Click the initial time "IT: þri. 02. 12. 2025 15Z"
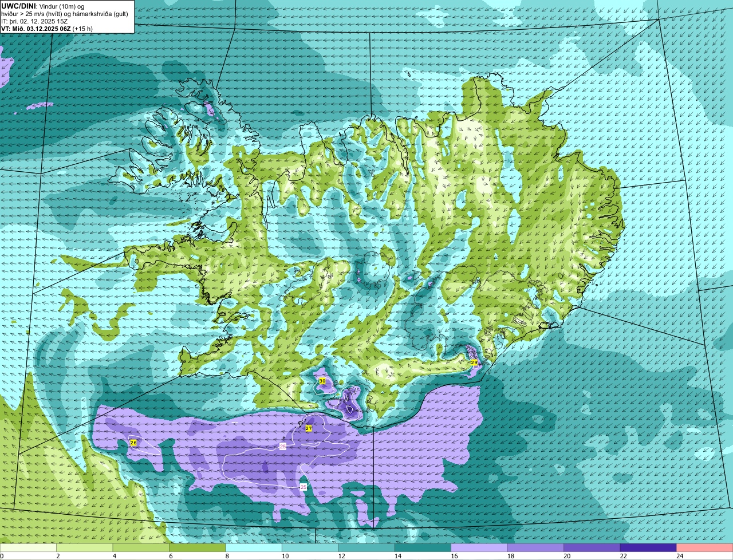This screenshot has width=733, height=560. (34, 21)
